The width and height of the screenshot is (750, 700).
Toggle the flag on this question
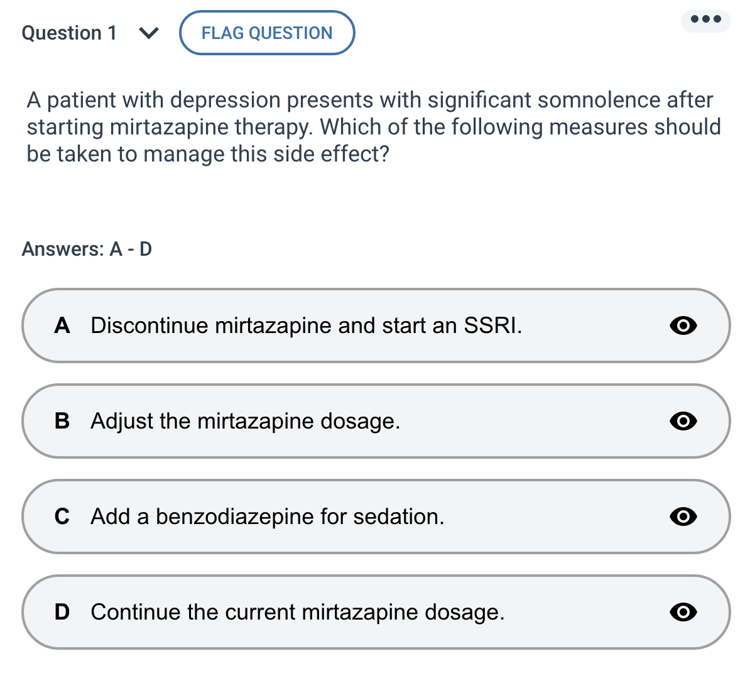point(266,33)
